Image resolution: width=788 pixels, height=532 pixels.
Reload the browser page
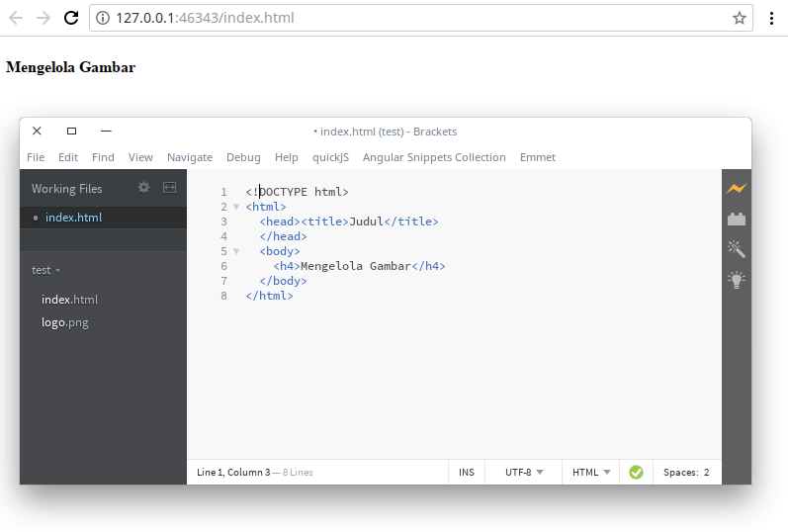pos(71,18)
